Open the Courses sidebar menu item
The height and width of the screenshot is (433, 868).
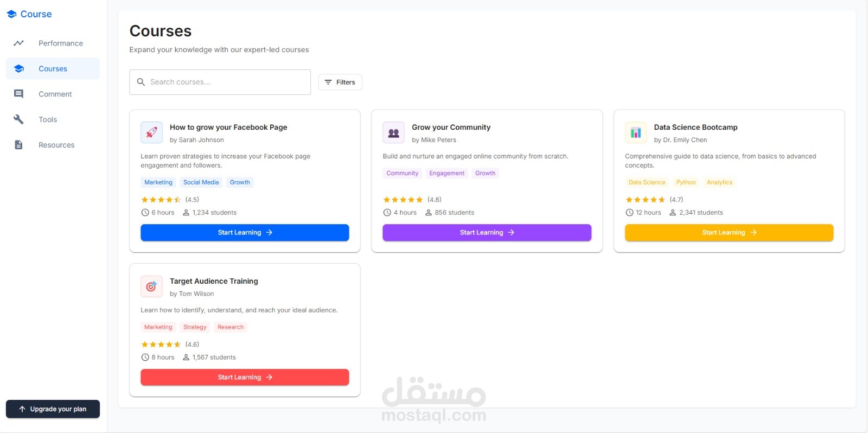53,69
